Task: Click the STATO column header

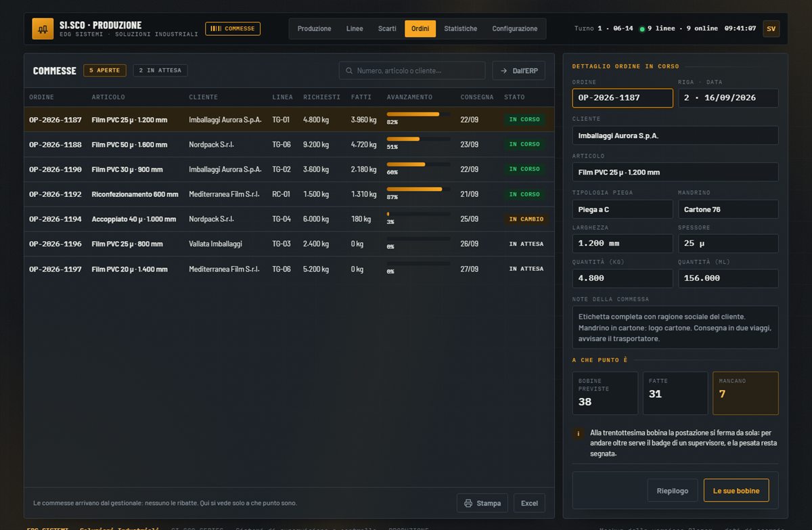Action: 514,97
